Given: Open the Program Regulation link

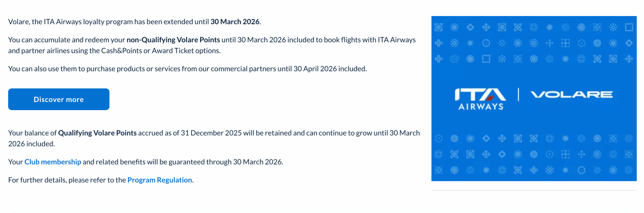Looking at the screenshot, I should point(159,180).
